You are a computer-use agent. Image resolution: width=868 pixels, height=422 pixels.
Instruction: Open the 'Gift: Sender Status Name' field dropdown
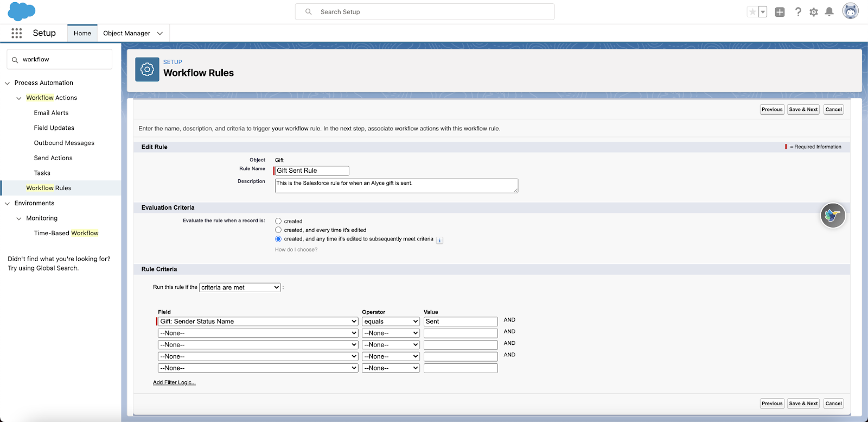coord(258,322)
